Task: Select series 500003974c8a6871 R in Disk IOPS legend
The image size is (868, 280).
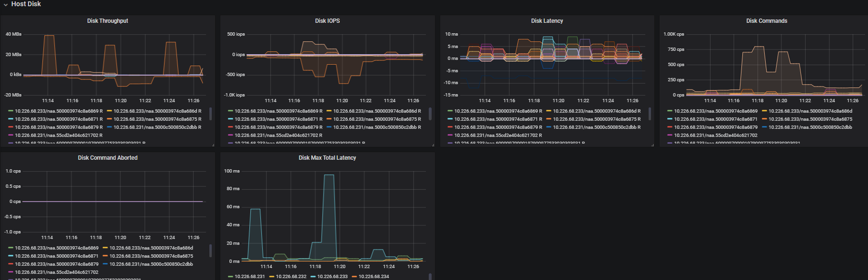Action: coord(278,119)
